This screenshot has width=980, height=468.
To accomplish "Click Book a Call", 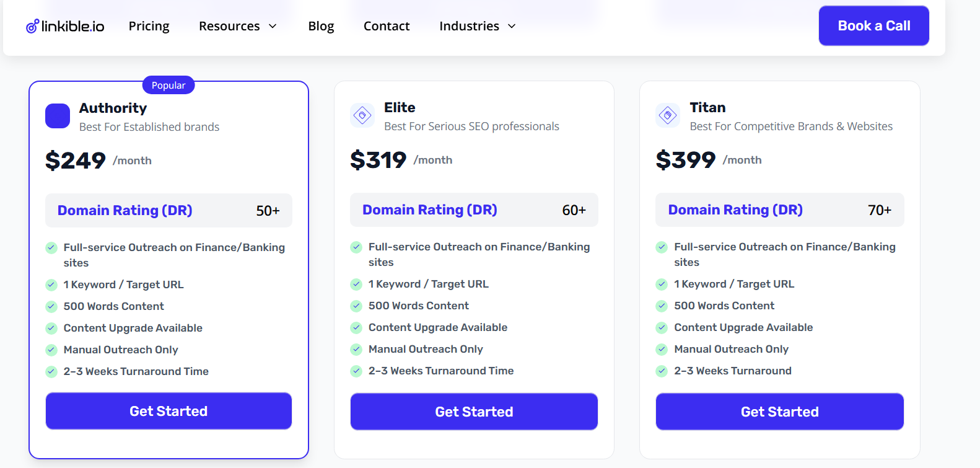I will tap(873, 25).
